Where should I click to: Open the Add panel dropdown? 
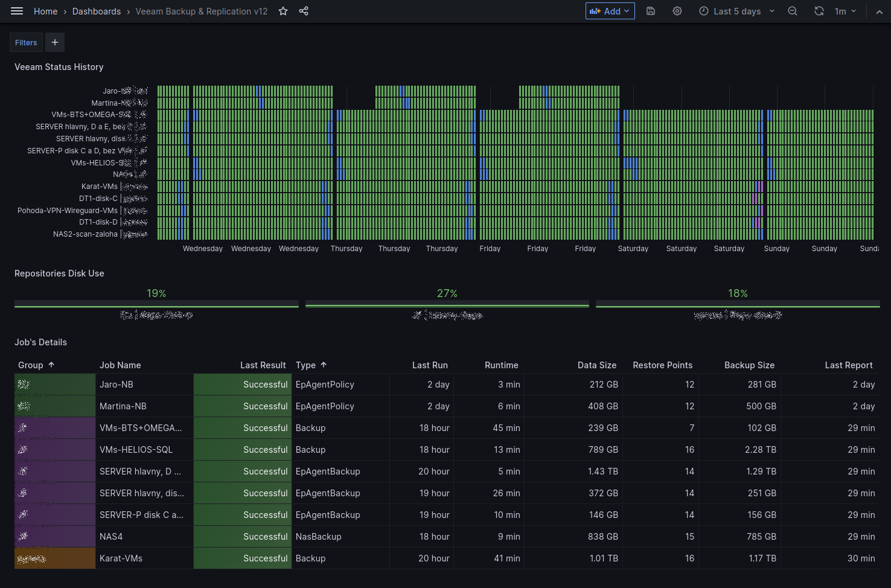pyautogui.click(x=610, y=11)
